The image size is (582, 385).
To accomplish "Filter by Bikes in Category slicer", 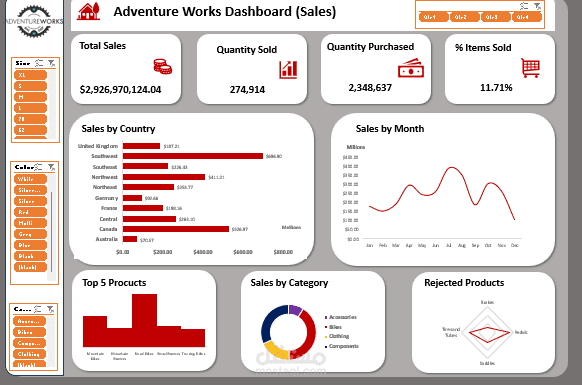I will pos(29,332).
